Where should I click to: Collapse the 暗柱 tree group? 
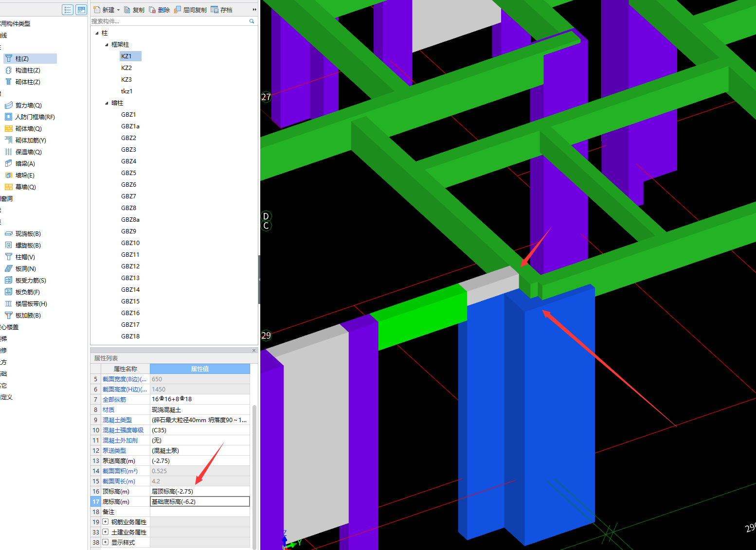click(x=107, y=103)
